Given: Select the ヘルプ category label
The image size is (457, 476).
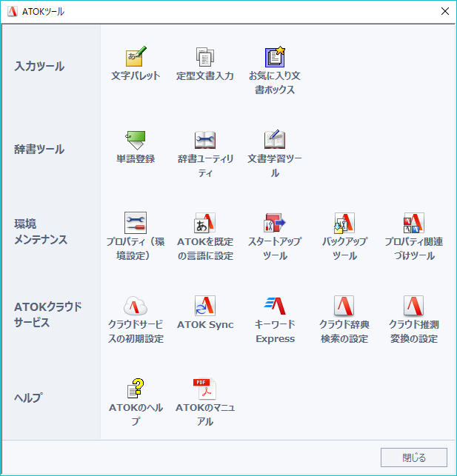Looking at the screenshot, I should click(29, 398).
